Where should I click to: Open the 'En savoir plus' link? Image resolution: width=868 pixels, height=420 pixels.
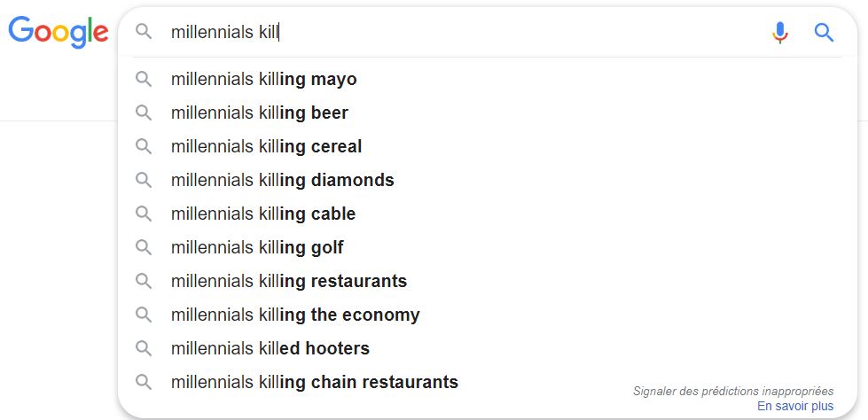(x=795, y=406)
